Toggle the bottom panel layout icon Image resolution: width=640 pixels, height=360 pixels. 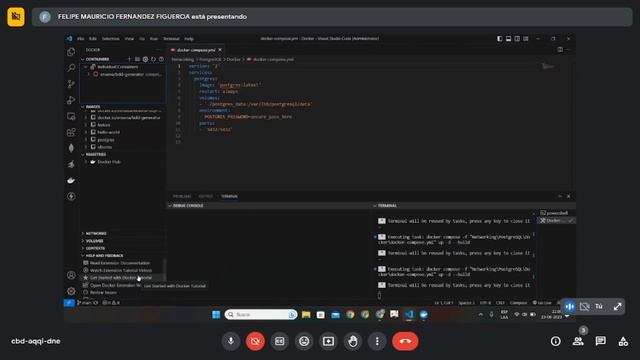(509, 39)
